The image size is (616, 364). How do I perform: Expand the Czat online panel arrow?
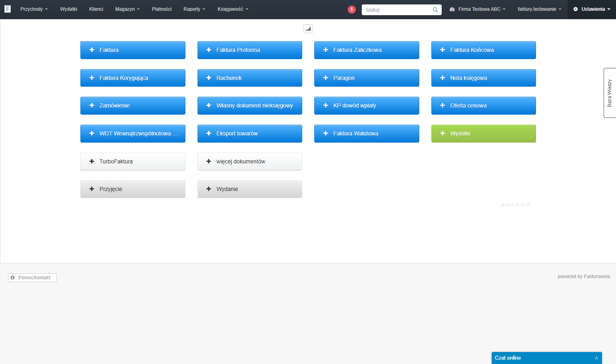pyautogui.click(x=596, y=358)
